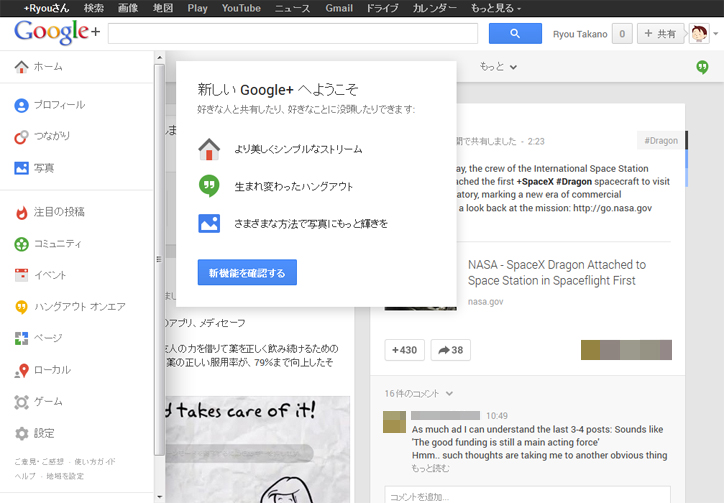Open Hangouts On Air yellow icon

(21, 307)
